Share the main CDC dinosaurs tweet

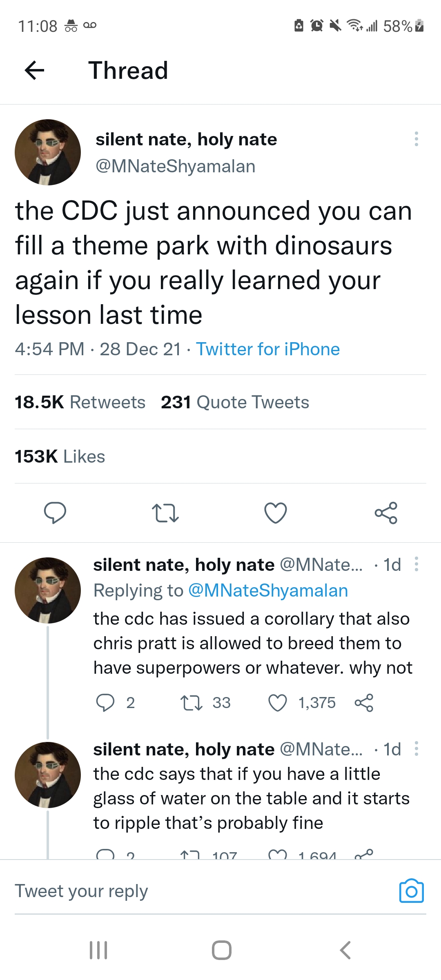[386, 512]
